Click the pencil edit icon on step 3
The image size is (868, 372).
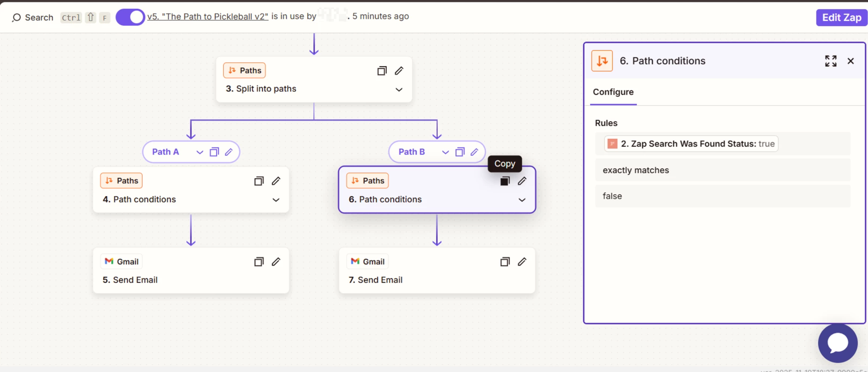pos(399,71)
